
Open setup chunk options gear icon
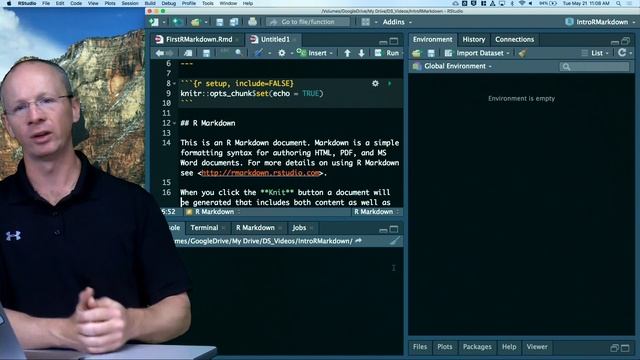(x=375, y=83)
